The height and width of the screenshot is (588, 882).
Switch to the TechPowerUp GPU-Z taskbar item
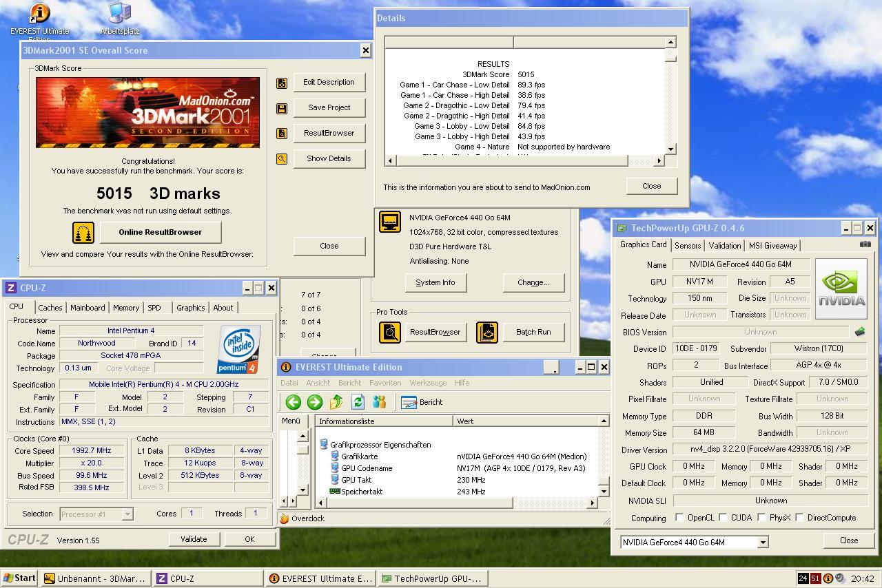(433, 579)
